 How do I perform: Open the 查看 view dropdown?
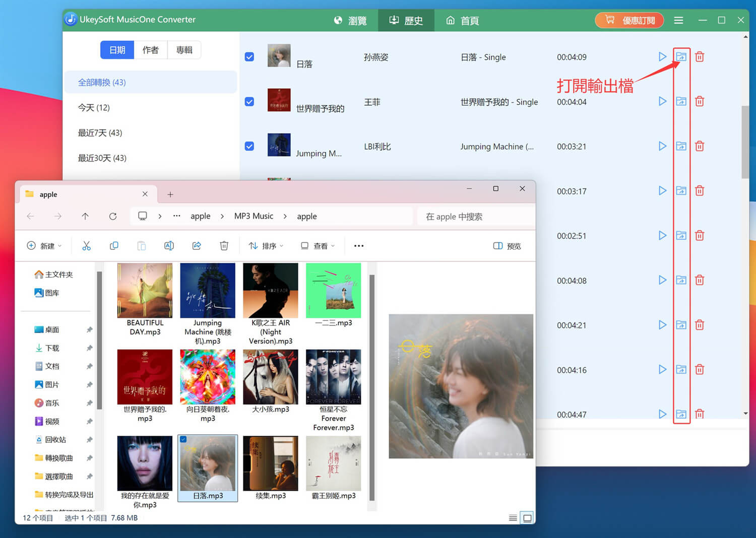(318, 246)
